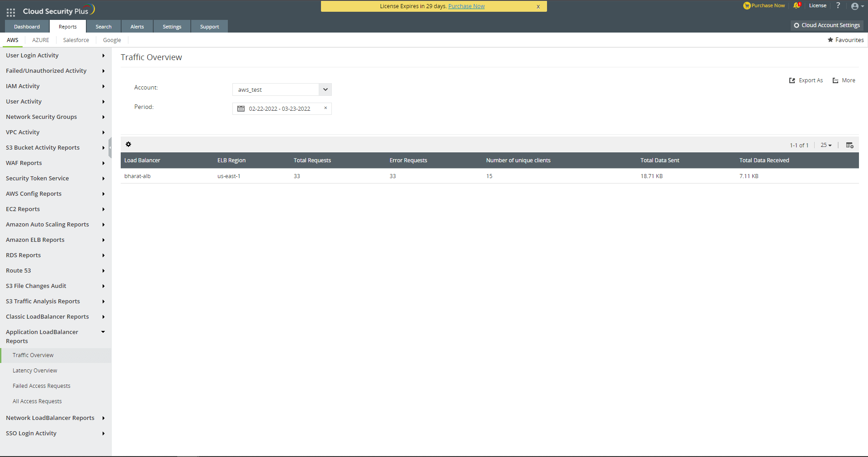Screen dimensions: 868x457
Task: Click the us-east-1 region cell
Action: coord(229,176)
